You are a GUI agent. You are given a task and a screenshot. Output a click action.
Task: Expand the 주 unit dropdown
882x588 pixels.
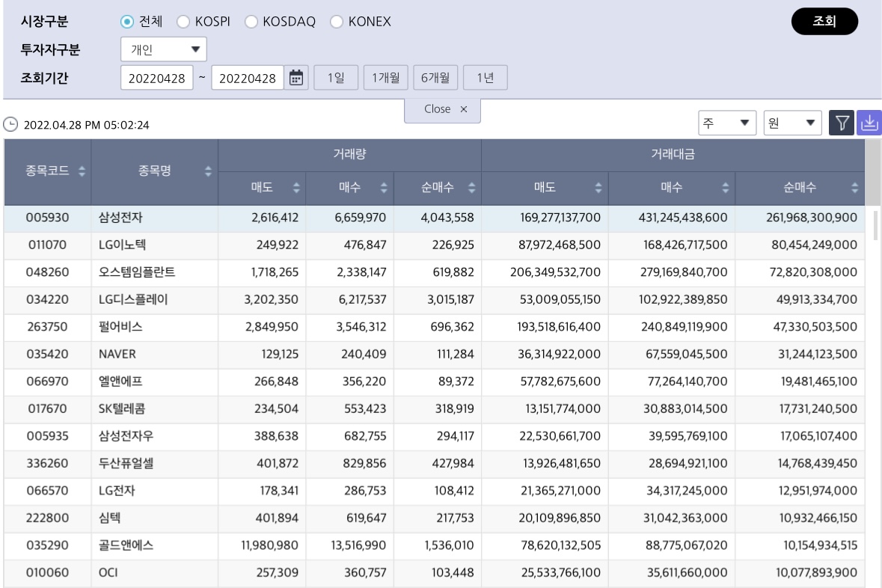coord(726,123)
